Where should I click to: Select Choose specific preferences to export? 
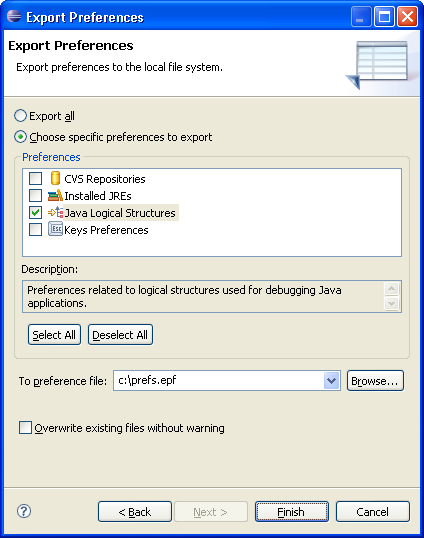click(20, 137)
